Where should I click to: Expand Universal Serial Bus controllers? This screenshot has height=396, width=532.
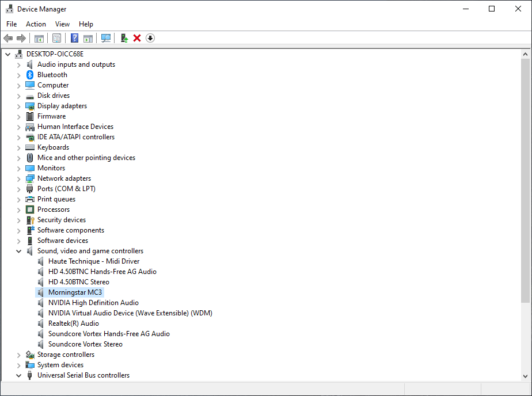pos(19,375)
